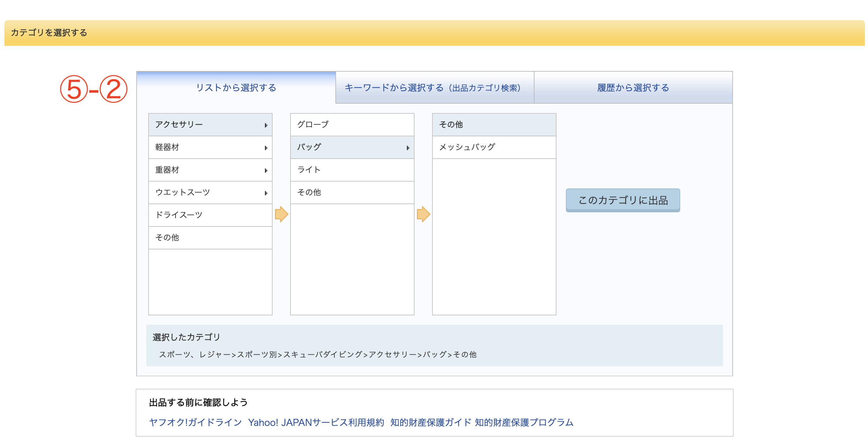The height and width of the screenshot is (446, 868).
Task: Click the selected category path text
Action: (x=317, y=354)
